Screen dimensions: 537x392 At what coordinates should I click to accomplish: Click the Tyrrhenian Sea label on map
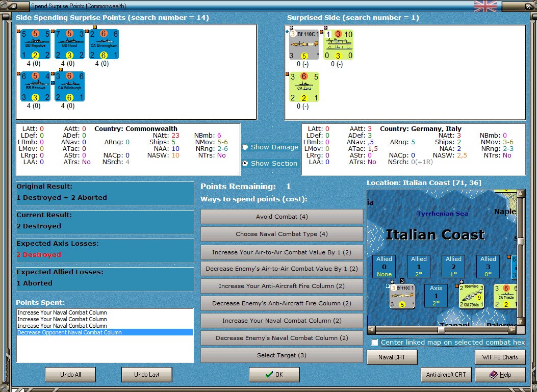(443, 214)
